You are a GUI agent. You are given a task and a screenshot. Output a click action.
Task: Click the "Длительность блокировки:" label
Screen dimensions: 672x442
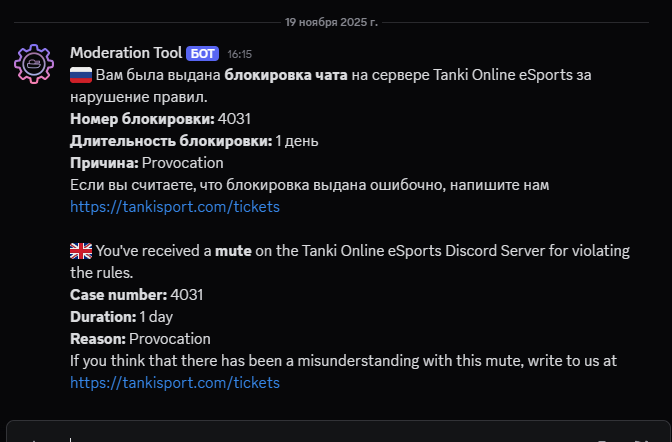pos(170,141)
